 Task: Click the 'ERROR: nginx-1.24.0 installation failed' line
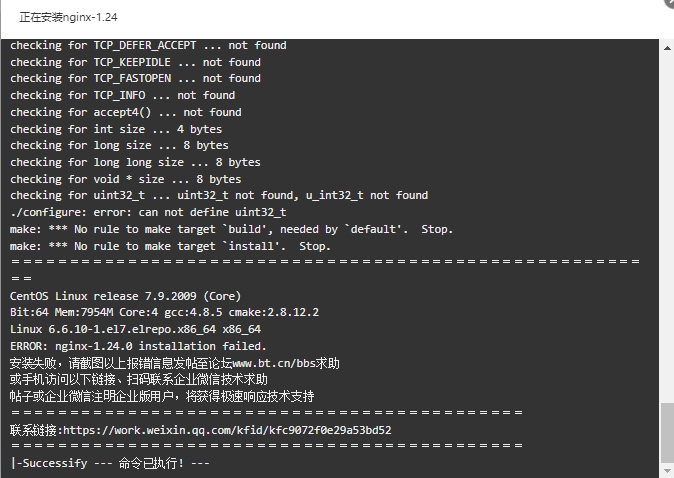138,346
